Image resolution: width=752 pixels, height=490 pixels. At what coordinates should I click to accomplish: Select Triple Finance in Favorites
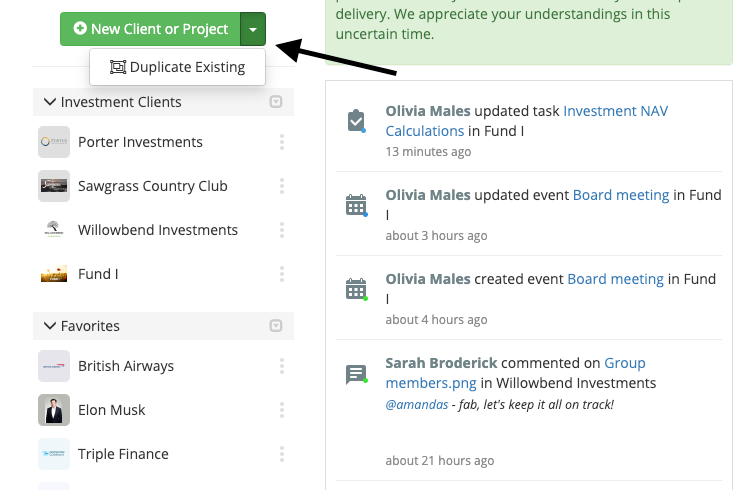point(123,454)
